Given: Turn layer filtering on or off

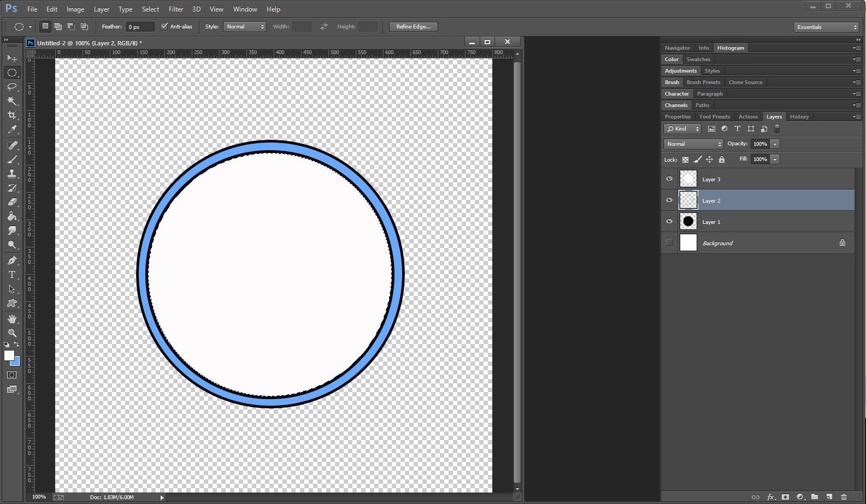Looking at the screenshot, I should tap(777, 129).
